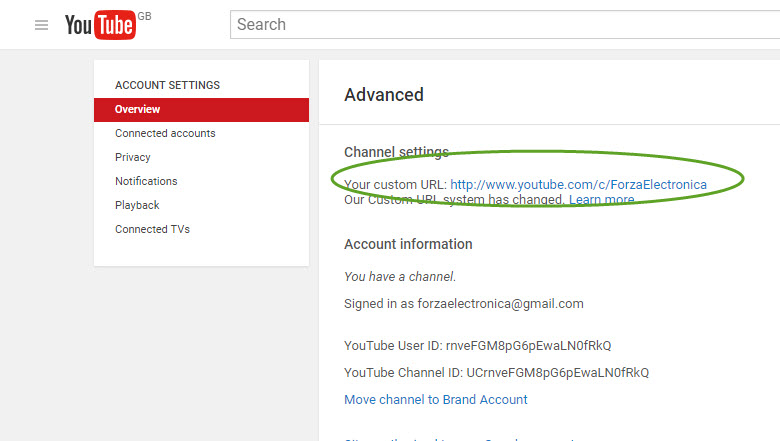Click the YouTube logo
Image resolution: width=780 pixels, height=441 pixels.
(x=100, y=25)
